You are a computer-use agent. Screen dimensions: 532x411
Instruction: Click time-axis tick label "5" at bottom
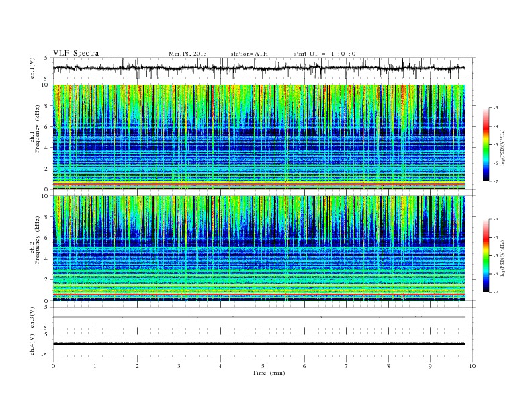(x=263, y=366)
